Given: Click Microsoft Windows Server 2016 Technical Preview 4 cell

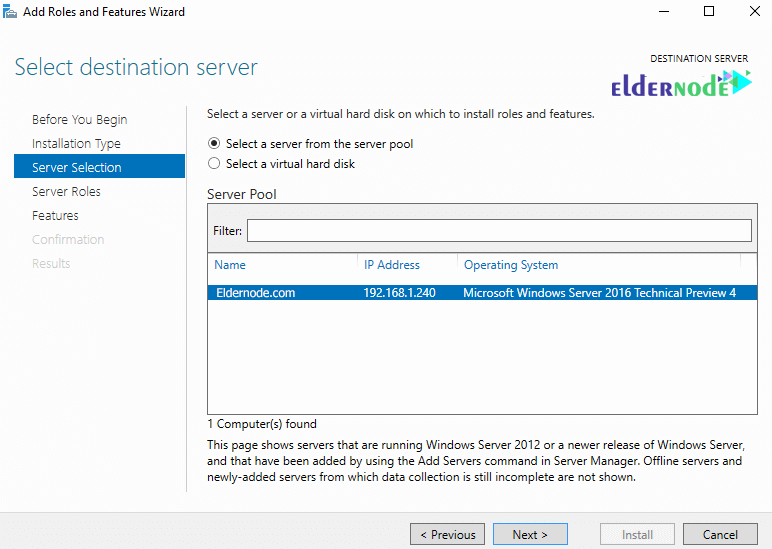Looking at the screenshot, I should pyautogui.click(x=600, y=292).
